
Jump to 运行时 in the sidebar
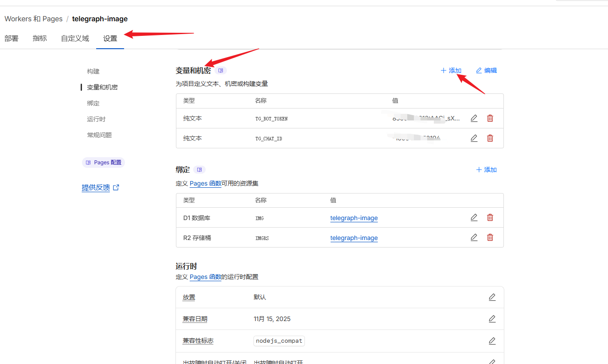coord(96,119)
